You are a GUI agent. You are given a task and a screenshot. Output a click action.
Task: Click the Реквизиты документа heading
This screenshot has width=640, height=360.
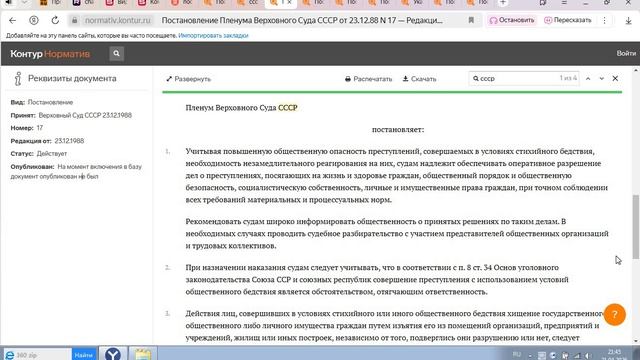pyautogui.click(x=72, y=78)
